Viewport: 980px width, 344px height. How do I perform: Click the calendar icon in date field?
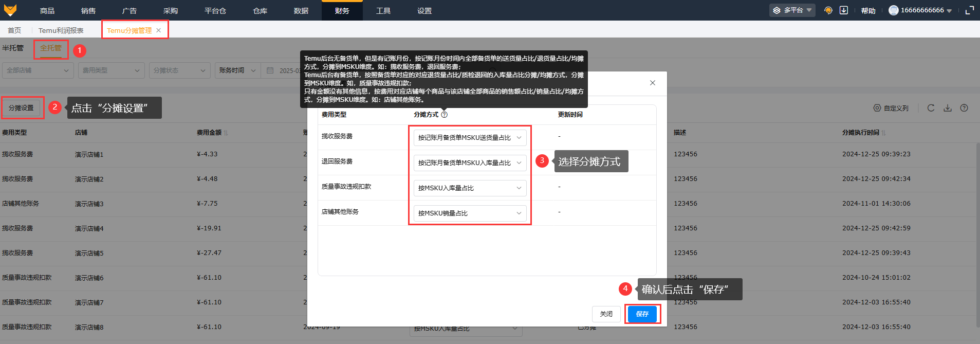(x=270, y=70)
